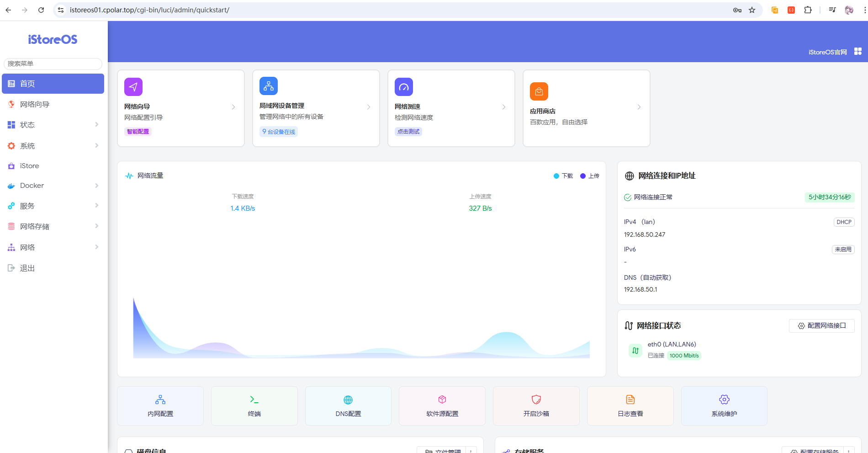This screenshot has width=868, height=453.
Task: Bookmark this page with the star icon
Action: [x=752, y=10]
